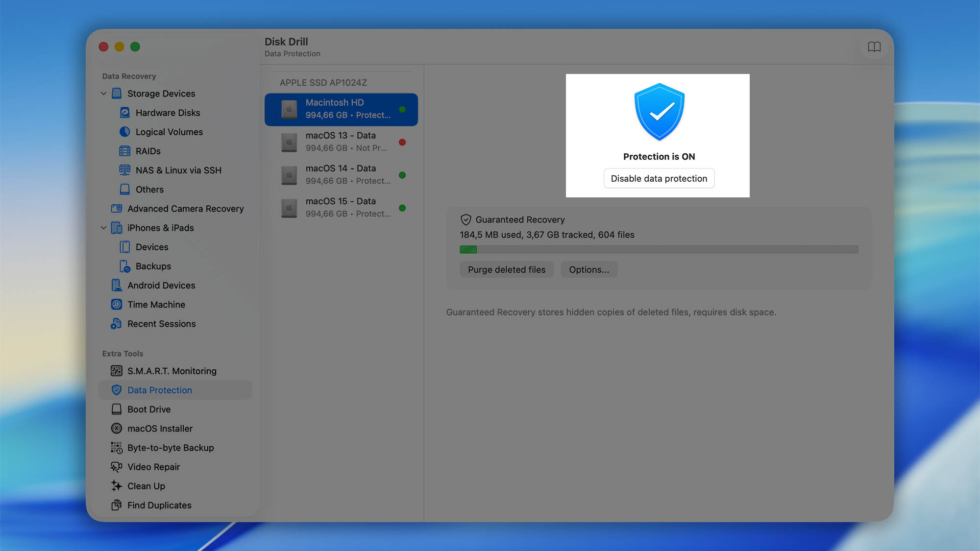Click the Time Machine clock icon
This screenshot has height=551, width=980.
117,305
